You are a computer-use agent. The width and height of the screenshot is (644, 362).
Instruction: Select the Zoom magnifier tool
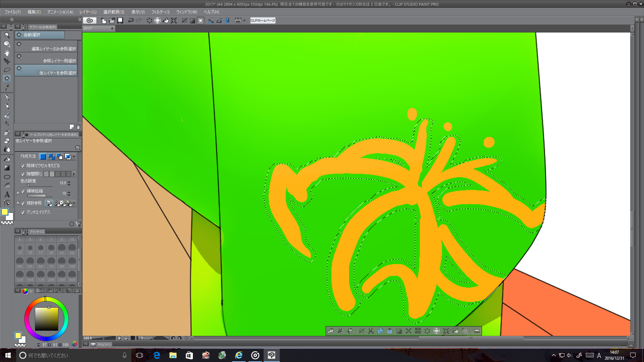click(x=7, y=35)
